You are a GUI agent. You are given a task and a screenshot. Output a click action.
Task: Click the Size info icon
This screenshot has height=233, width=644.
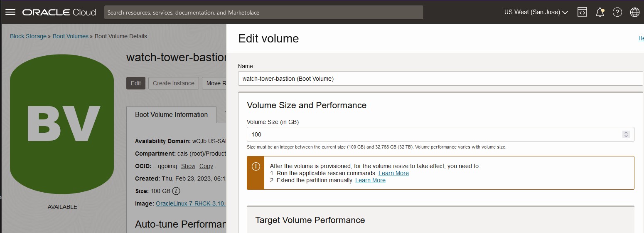coord(176,191)
